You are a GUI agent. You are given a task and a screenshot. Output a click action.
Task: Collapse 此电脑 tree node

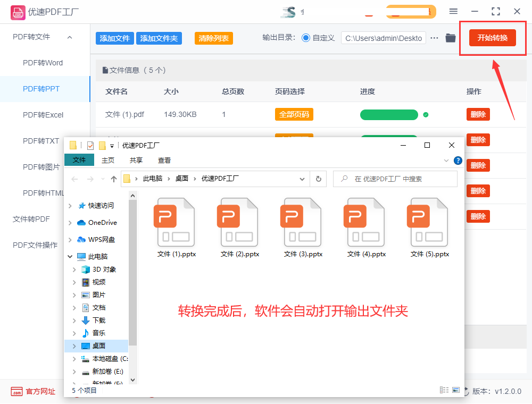pos(70,257)
